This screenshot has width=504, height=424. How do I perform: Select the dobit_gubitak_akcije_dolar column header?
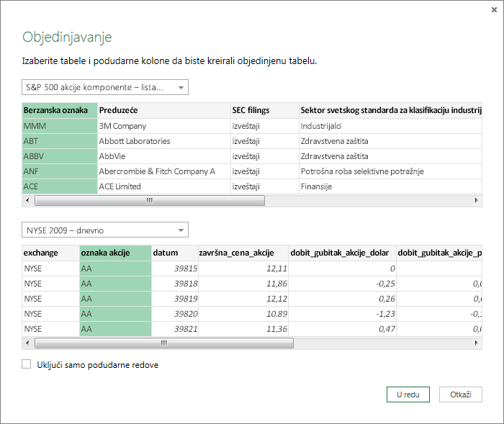click(x=342, y=253)
